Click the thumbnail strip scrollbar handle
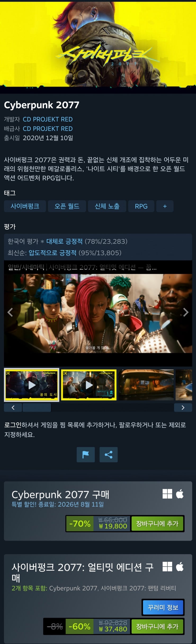 coord(37,408)
